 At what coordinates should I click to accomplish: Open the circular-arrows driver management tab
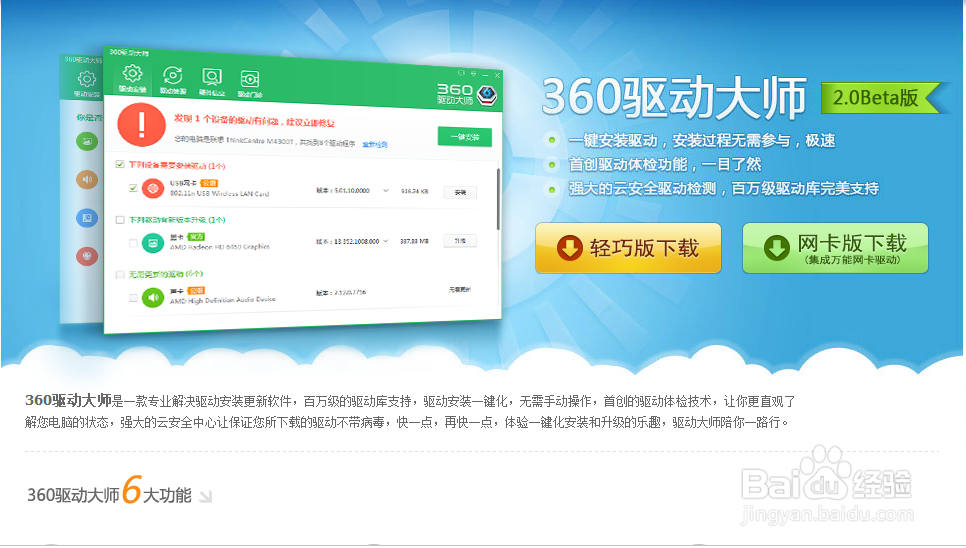[x=172, y=80]
